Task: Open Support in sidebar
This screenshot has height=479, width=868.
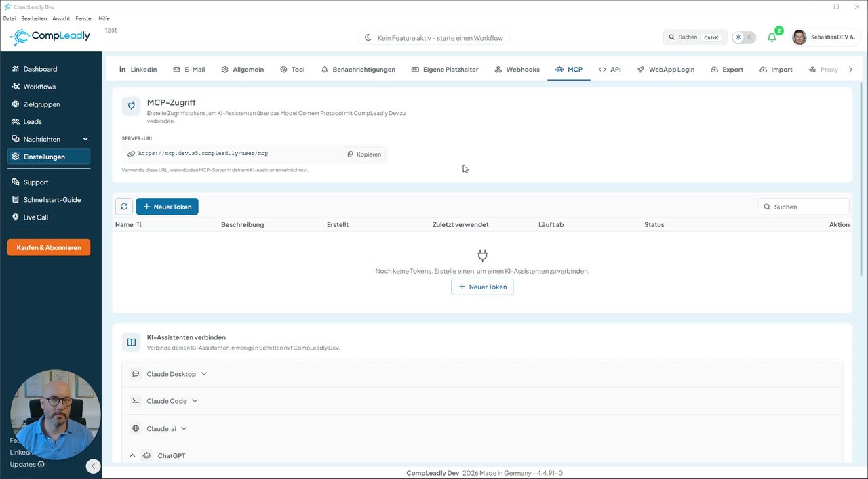Action: pyautogui.click(x=49, y=182)
